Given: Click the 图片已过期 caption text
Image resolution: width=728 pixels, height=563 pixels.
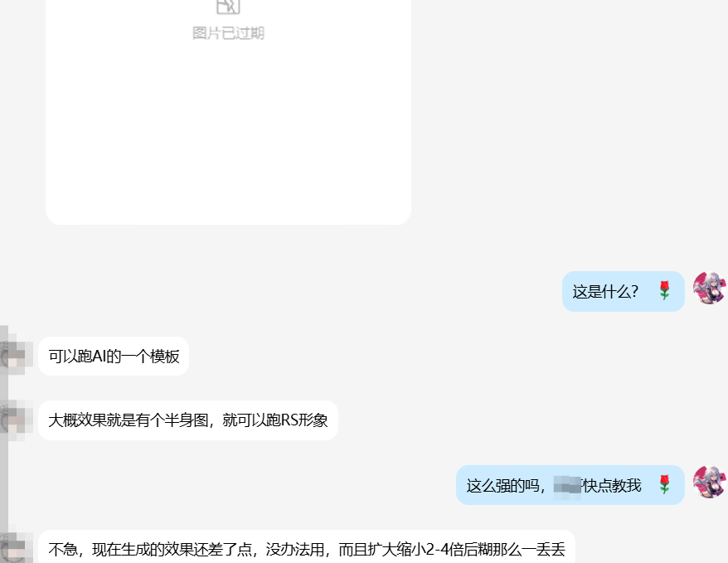Looking at the screenshot, I should [228, 33].
